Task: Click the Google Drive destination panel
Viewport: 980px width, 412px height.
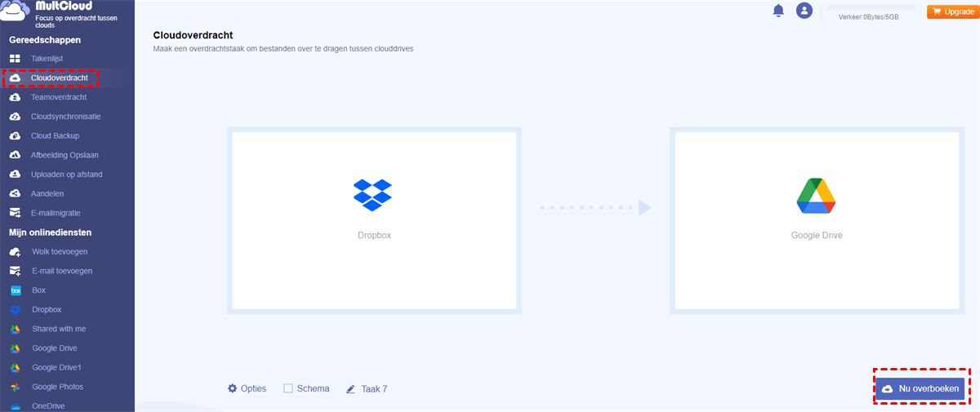Action: tap(817, 220)
